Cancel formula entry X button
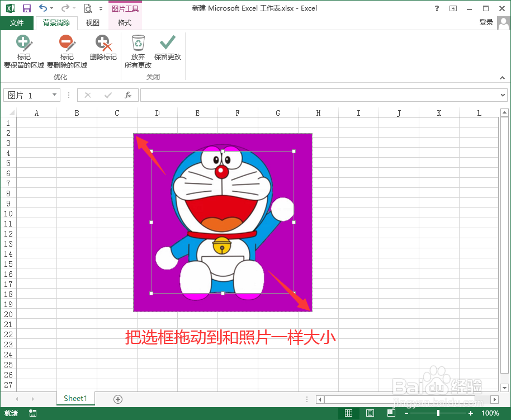 [88, 95]
